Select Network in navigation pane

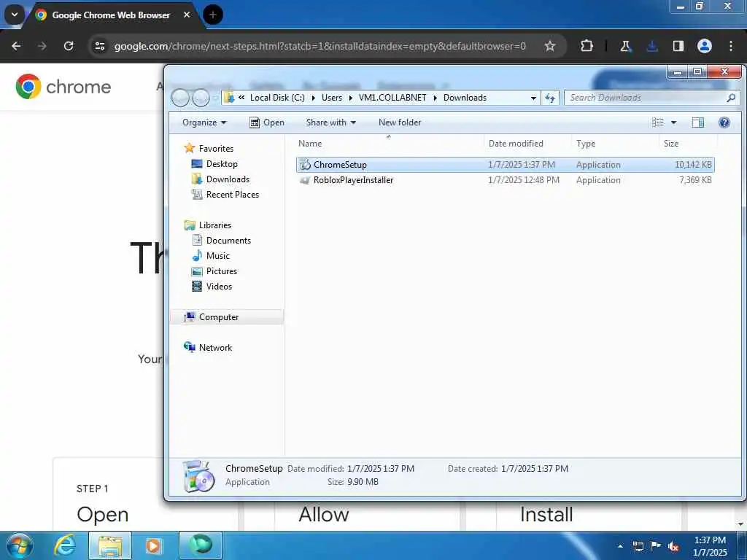(x=215, y=348)
